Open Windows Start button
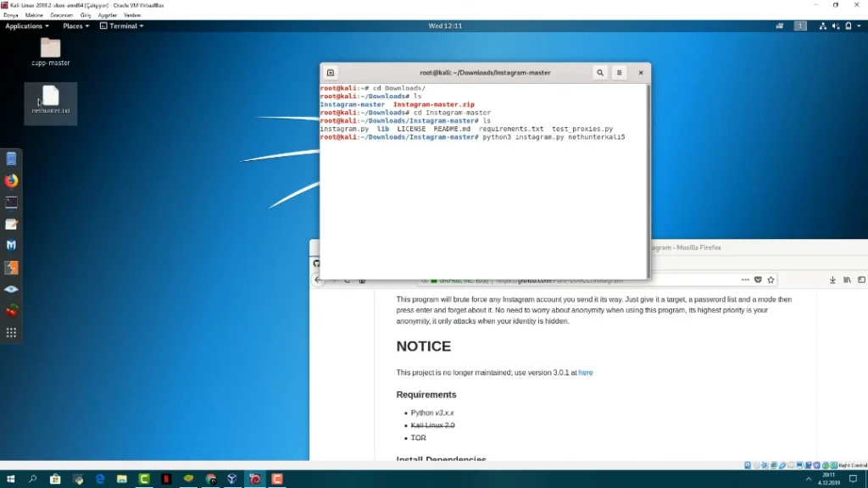 tap(10, 480)
